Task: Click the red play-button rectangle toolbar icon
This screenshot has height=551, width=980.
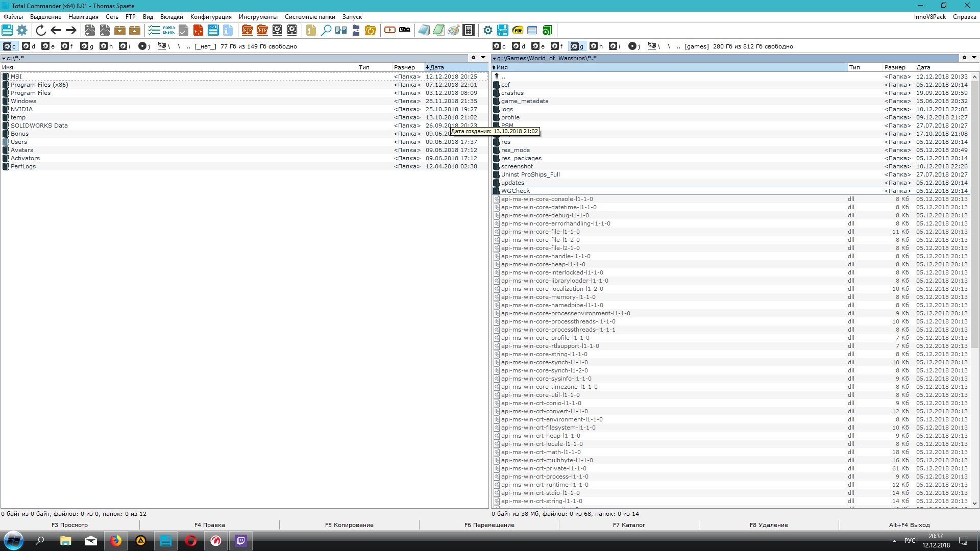Action: click(390, 30)
